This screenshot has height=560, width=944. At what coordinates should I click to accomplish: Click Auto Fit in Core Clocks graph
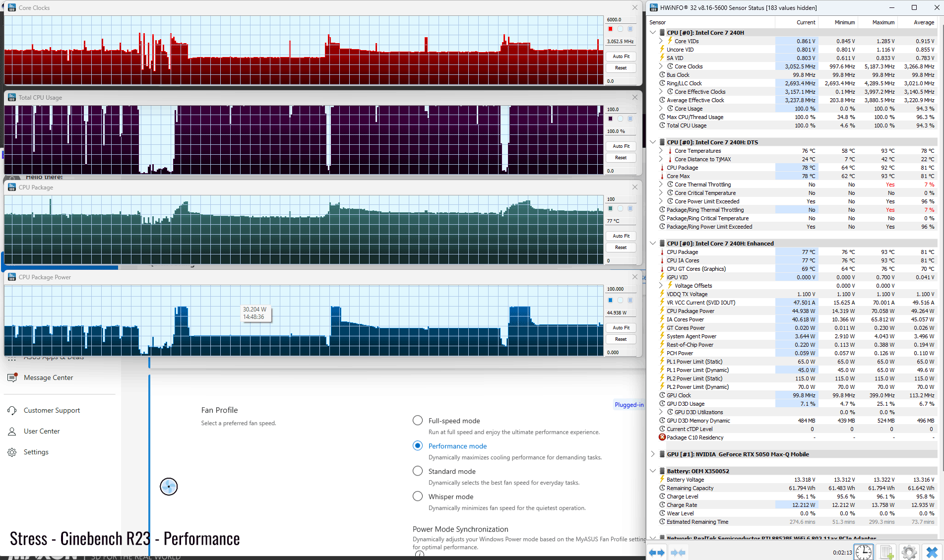pyautogui.click(x=621, y=57)
